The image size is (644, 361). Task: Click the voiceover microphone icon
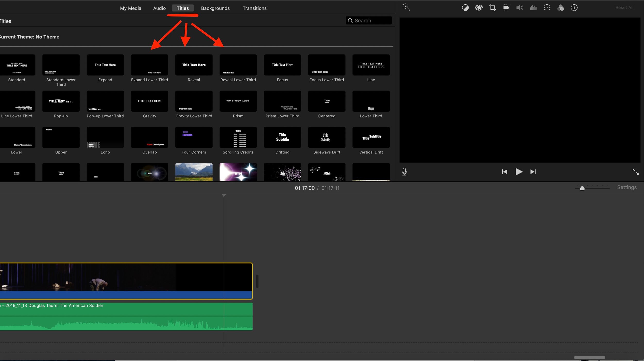pyautogui.click(x=404, y=172)
